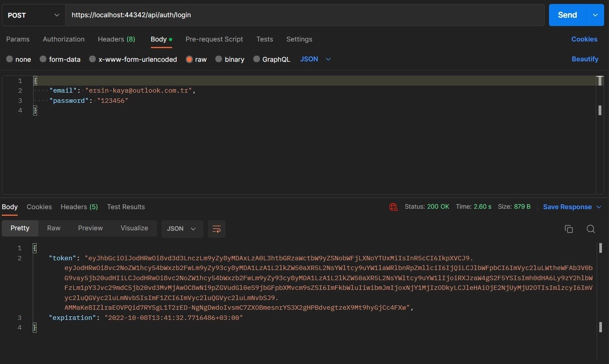Click the request URL input field

tap(265, 15)
